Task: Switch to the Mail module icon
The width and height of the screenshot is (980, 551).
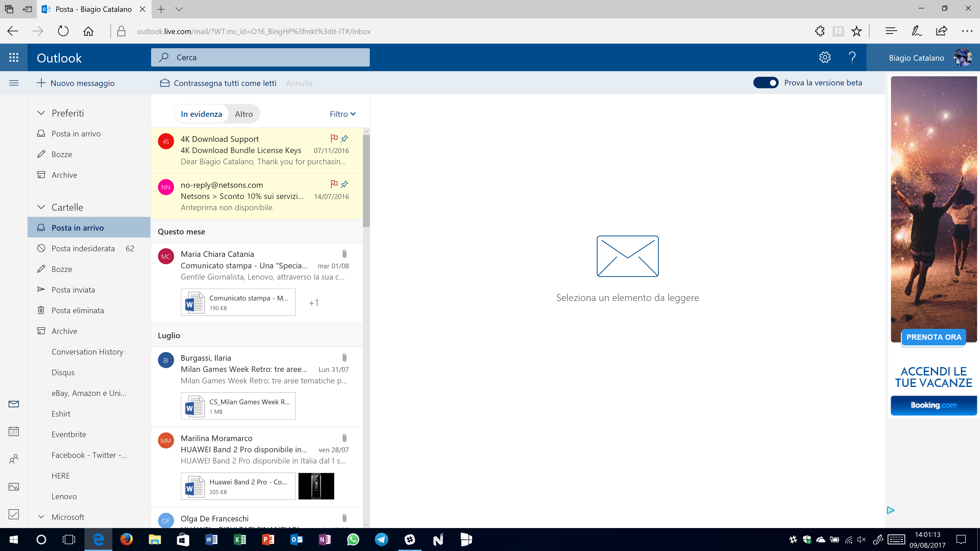Action: pos(14,404)
